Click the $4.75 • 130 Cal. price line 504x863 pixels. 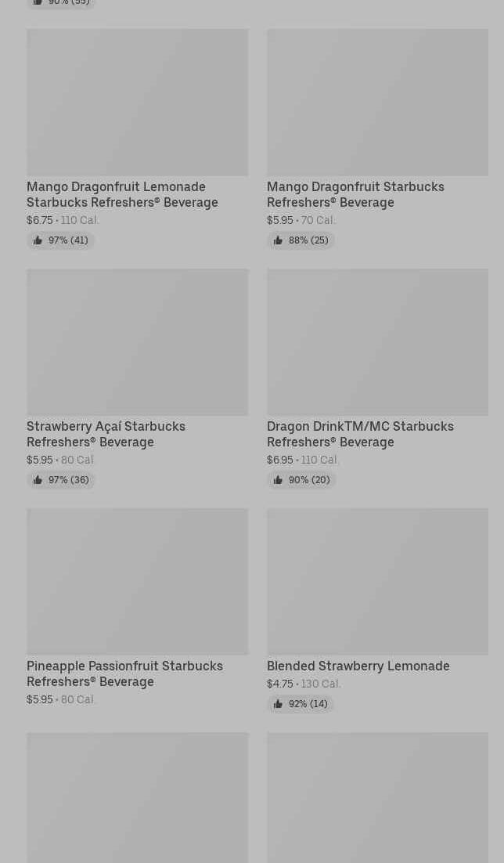tap(304, 684)
